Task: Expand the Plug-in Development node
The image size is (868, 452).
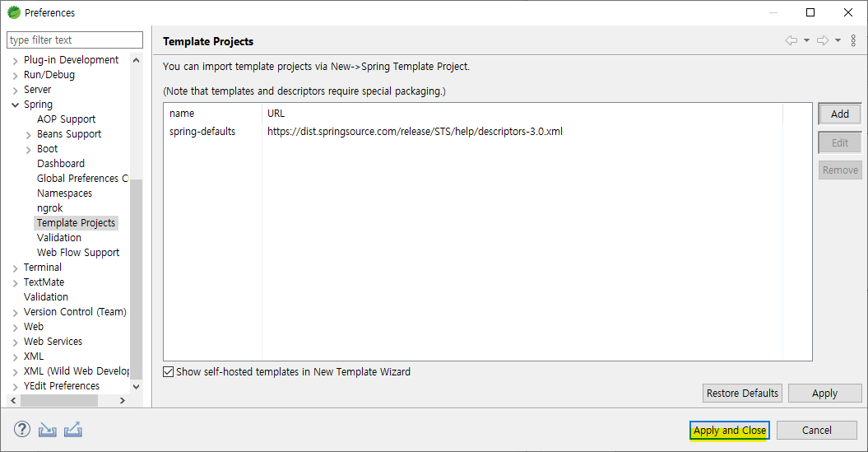Action: (x=16, y=61)
